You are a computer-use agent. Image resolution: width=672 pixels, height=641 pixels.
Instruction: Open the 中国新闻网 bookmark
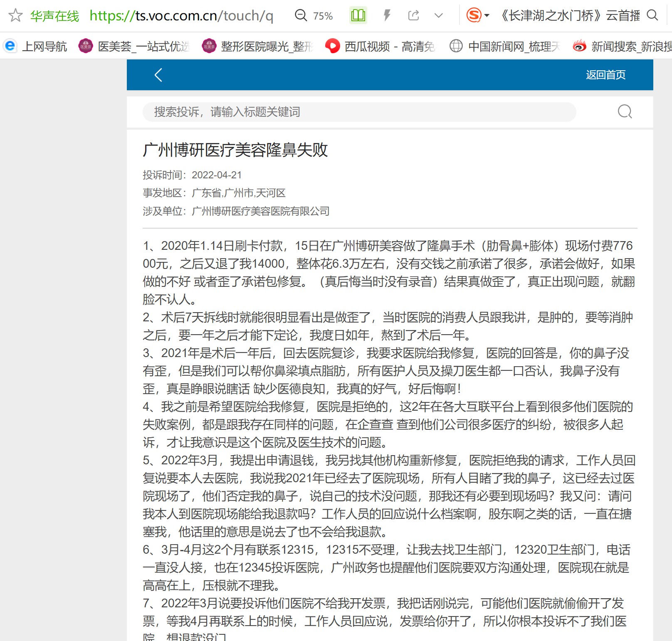point(504,46)
